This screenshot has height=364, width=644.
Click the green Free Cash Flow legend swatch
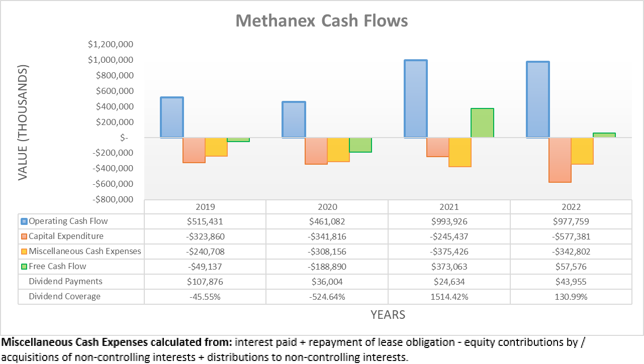[x=24, y=267]
